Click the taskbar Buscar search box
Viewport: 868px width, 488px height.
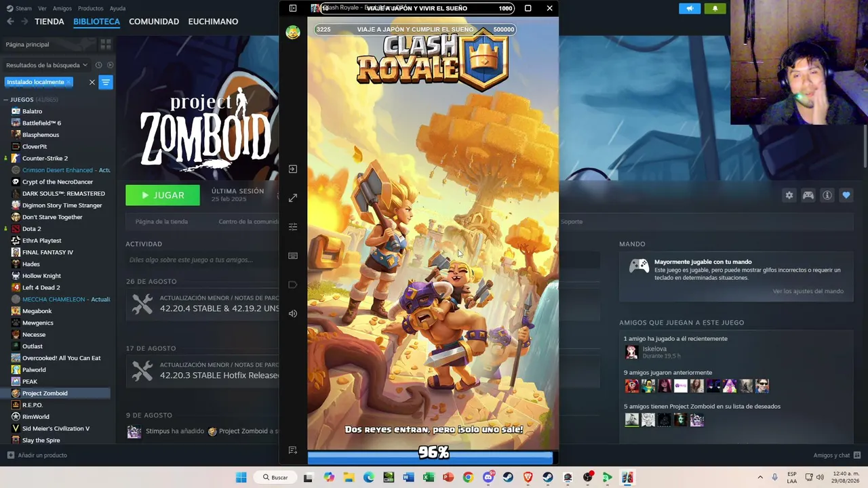click(x=275, y=477)
